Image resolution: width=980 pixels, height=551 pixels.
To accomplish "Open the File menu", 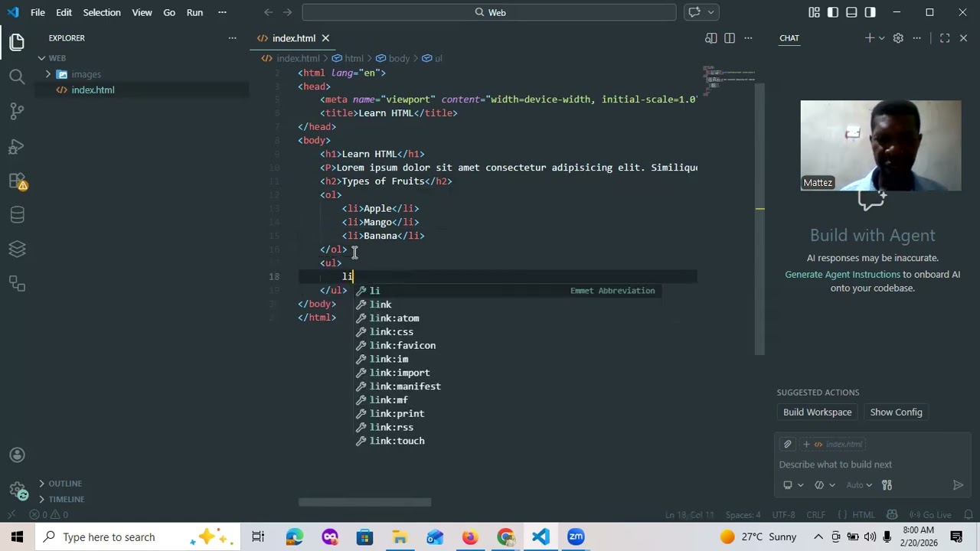I will pyautogui.click(x=38, y=12).
